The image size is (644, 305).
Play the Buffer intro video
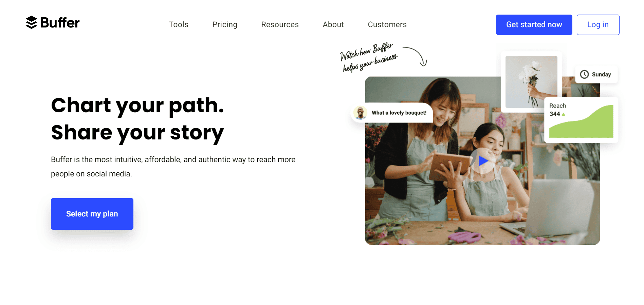click(x=483, y=161)
